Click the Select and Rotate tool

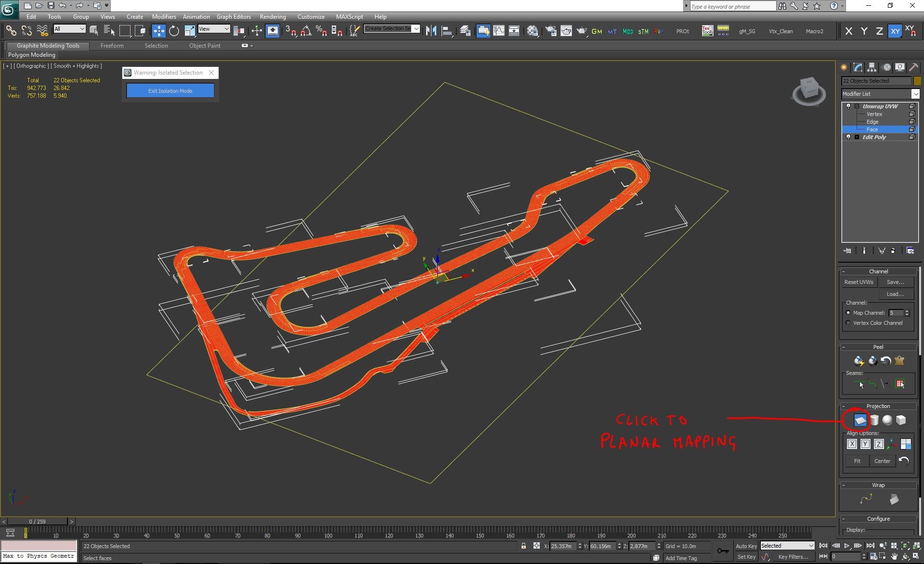point(174,31)
